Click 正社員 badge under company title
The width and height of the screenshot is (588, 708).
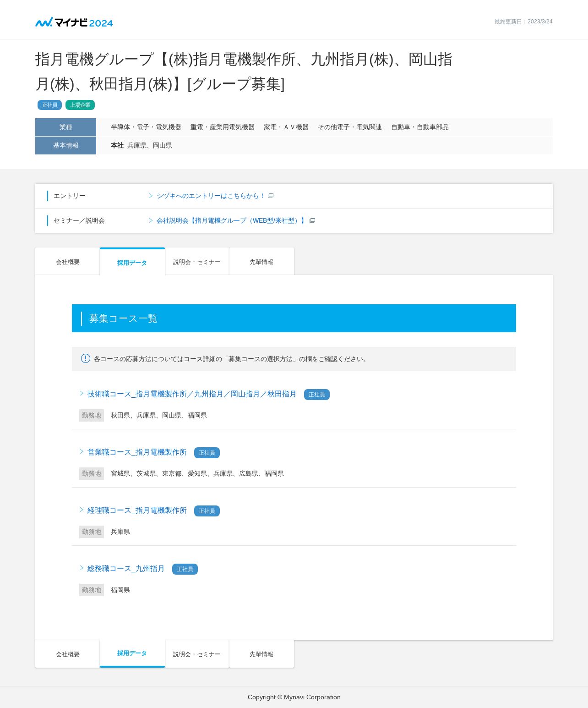49,105
